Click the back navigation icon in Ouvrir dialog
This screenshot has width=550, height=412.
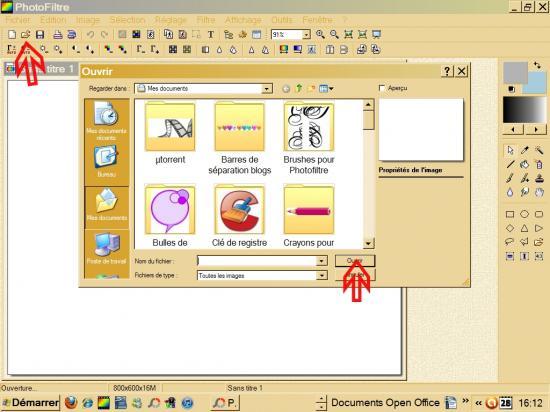point(286,89)
